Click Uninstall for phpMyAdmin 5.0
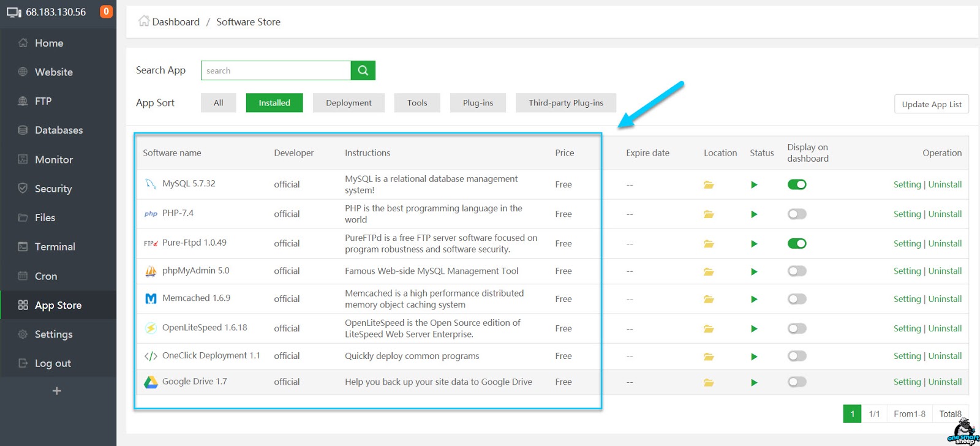Image resolution: width=980 pixels, height=446 pixels. [x=945, y=271]
